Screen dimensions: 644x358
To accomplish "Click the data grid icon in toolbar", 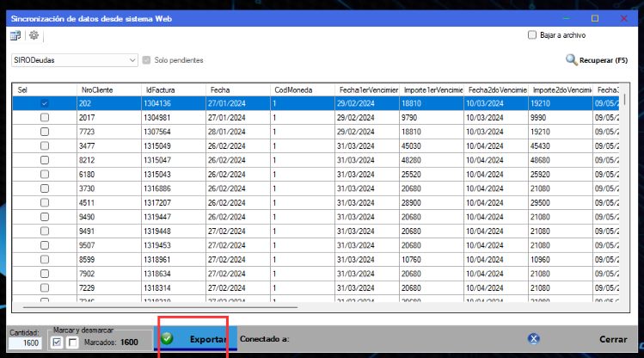I will [x=15, y=36].
